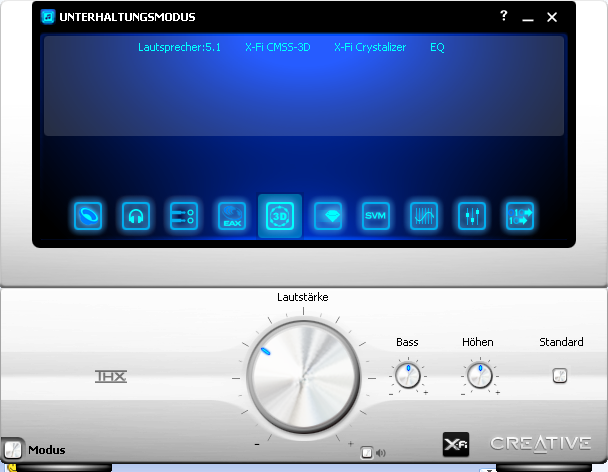Open the help question mark

tap(503, 16)
